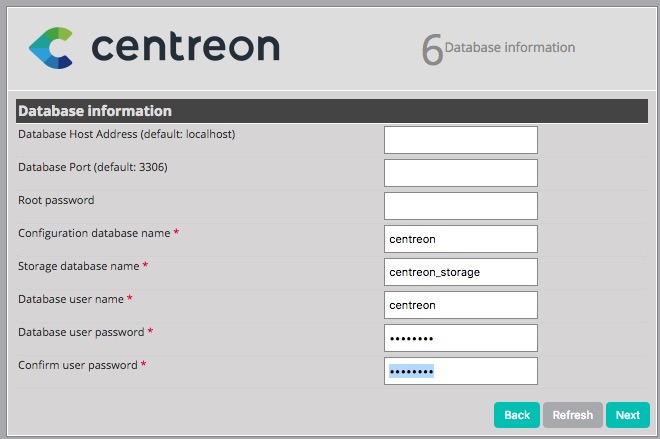Click the Root password label text

(x=56, y=200)
